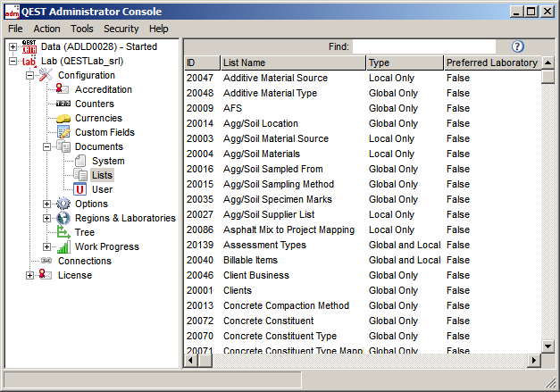The width and height of the screenshot is (560, 392).
Task: Click into the Find search field
Action: click(x=423, y=46)
